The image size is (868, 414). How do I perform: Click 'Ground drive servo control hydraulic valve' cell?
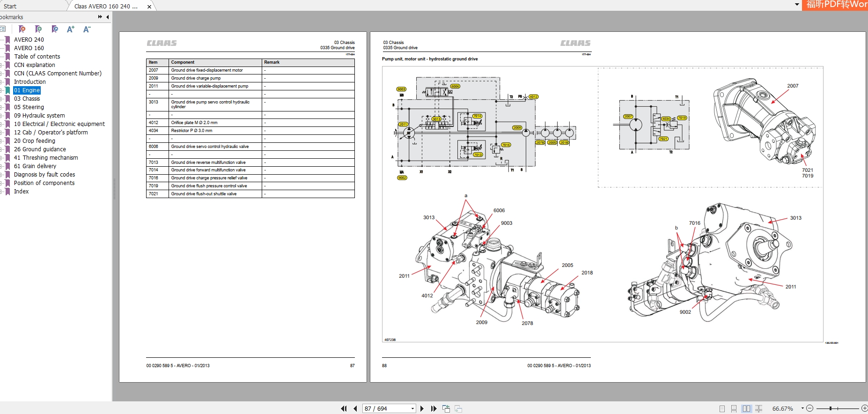point(215,147)
